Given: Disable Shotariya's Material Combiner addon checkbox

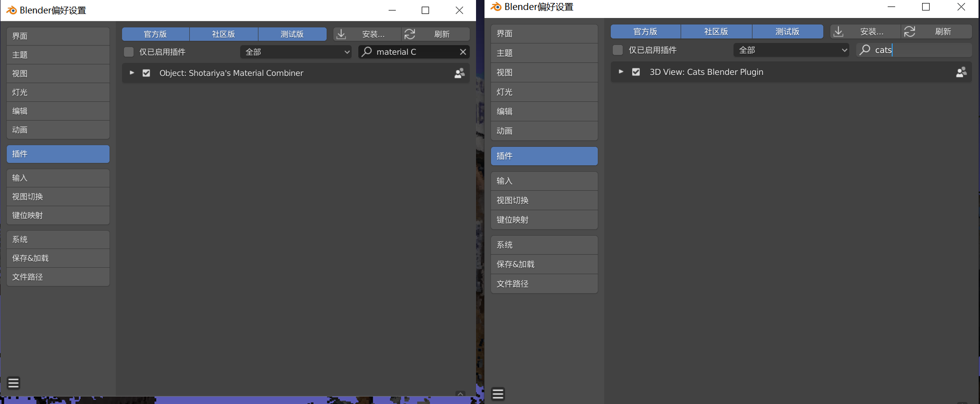Looking at the screenshot, I should pos(146,73).
